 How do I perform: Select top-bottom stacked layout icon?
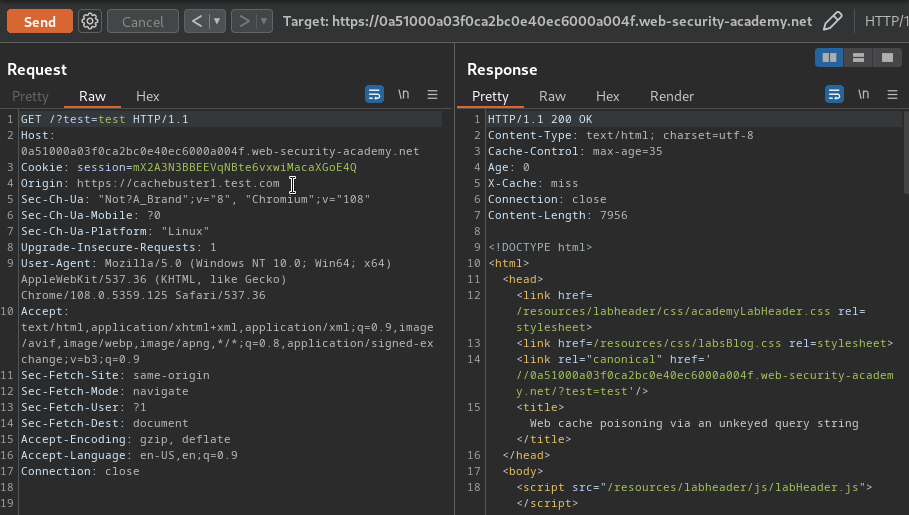coord(859,57)
